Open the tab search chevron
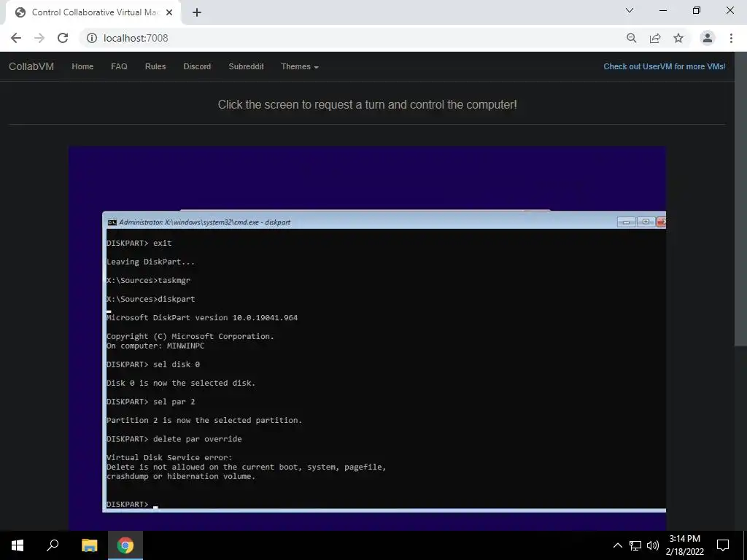747x560 pixels. (630, 10)
